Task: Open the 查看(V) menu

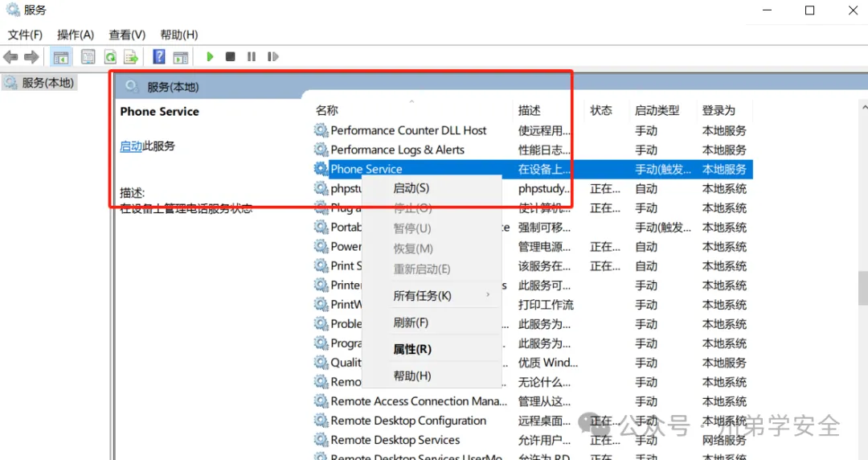Action: [127, 35]
